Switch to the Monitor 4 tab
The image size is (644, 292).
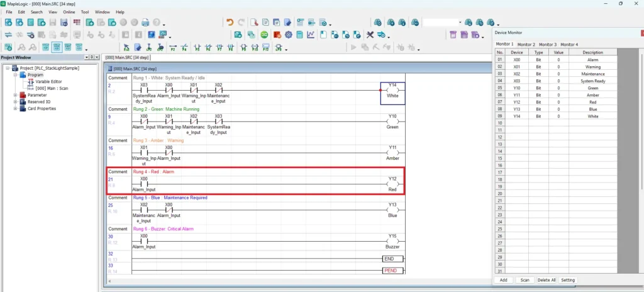569,44
